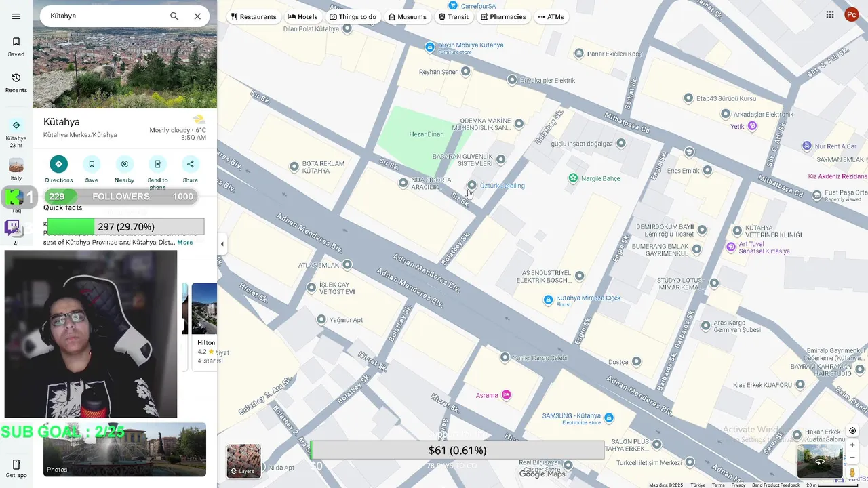
Task: Open Recents in the sidebar
Action: click(x=16, y=83)
